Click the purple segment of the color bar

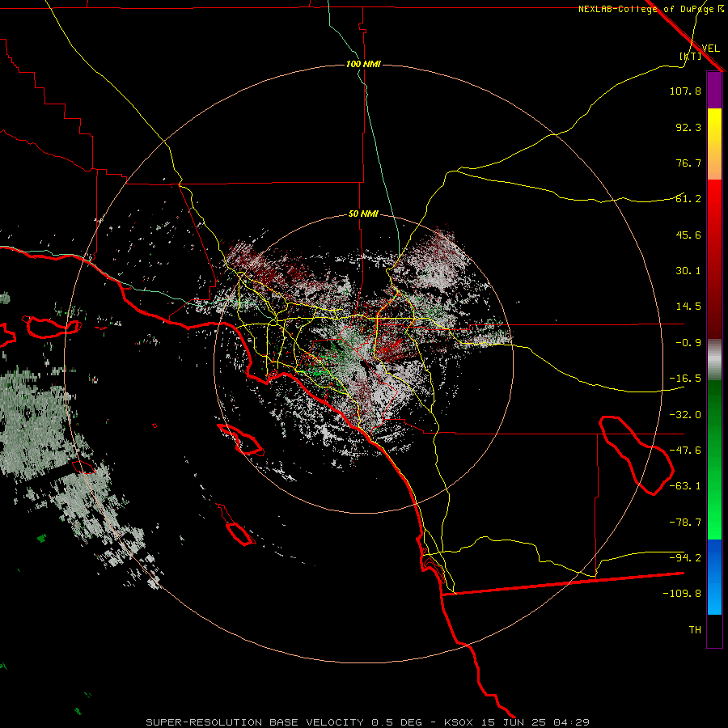tap(714, 91)
